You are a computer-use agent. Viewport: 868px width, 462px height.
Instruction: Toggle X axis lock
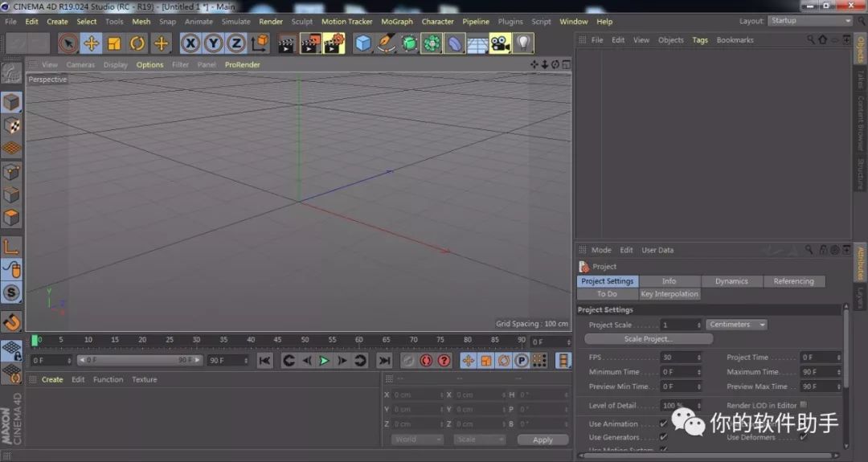coord(190,43)
